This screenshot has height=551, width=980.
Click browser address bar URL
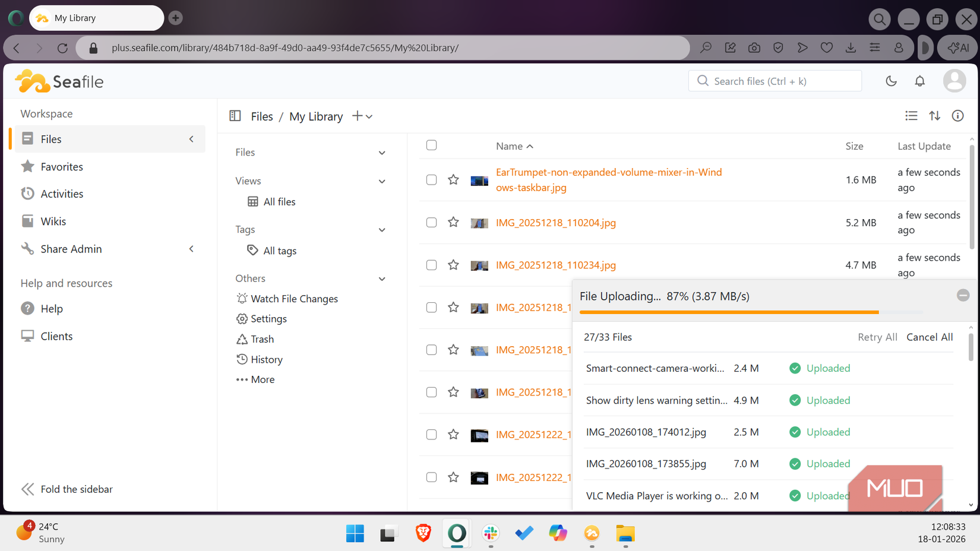tap(285, 48)
